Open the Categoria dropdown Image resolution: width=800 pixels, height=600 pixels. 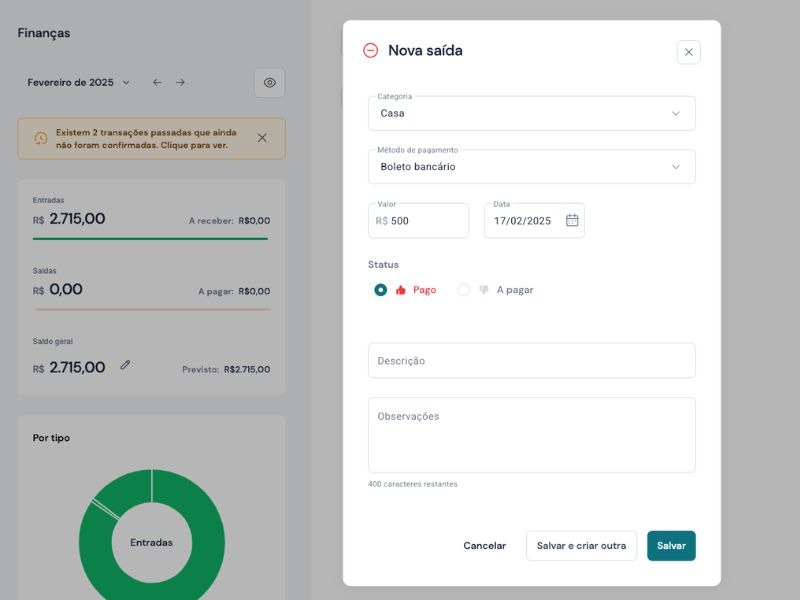[x=531, y=113]
